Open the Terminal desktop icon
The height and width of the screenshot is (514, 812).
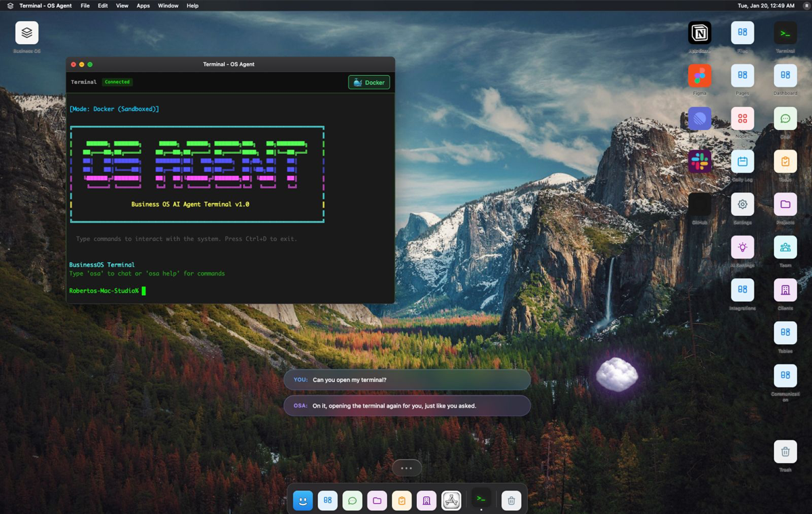[785, 33]
